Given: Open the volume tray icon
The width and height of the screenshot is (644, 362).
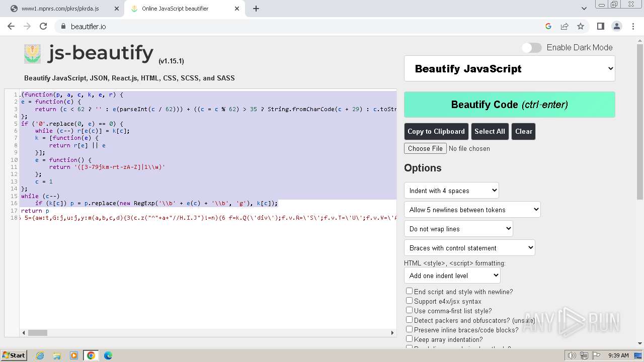Looking at the screenshot, I should (572, 355).
